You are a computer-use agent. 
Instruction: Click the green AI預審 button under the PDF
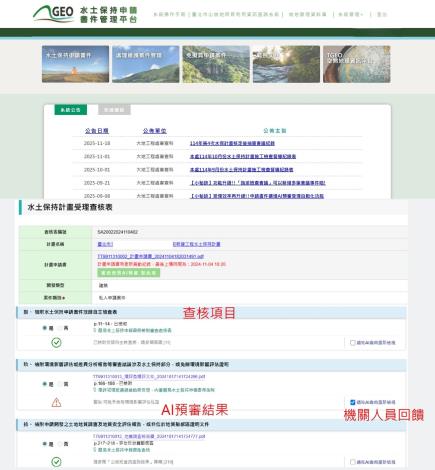129,273
